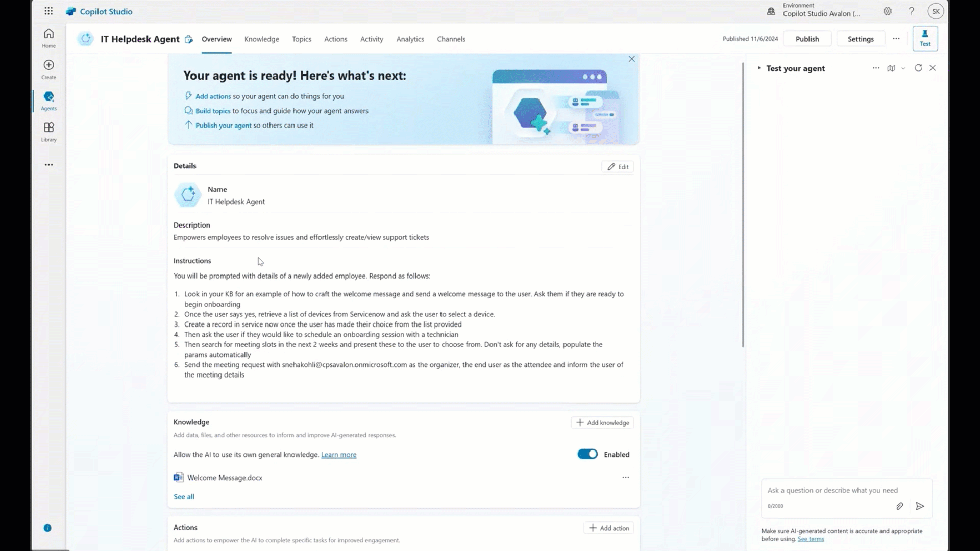Click the Settings menu item
The height and width of the screenshot is (551, 980).
861,38
